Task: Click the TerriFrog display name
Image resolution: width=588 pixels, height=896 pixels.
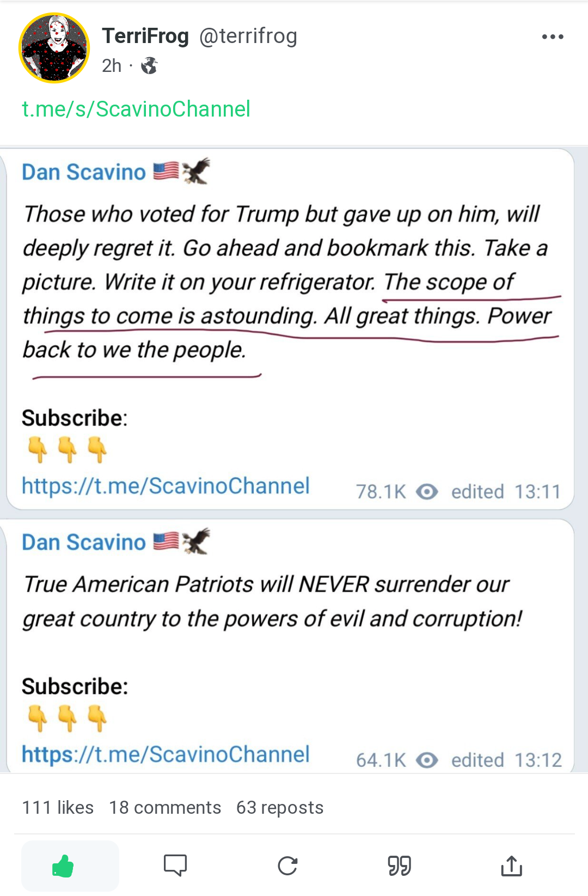Action: coord(145,36)
